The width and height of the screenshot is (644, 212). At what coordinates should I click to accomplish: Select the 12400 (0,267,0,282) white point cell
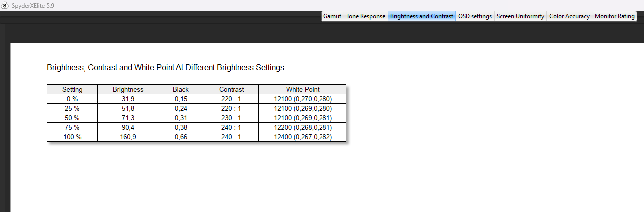tap(303, 137)
